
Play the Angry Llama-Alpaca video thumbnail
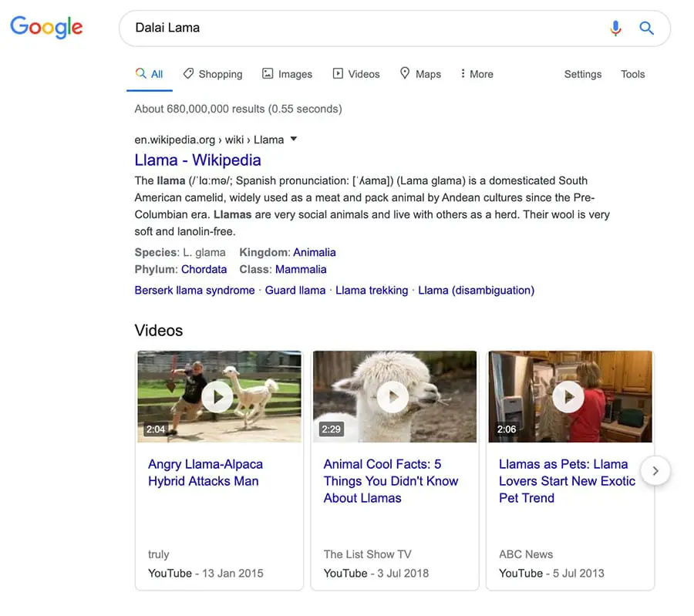[x=219, y=396]
